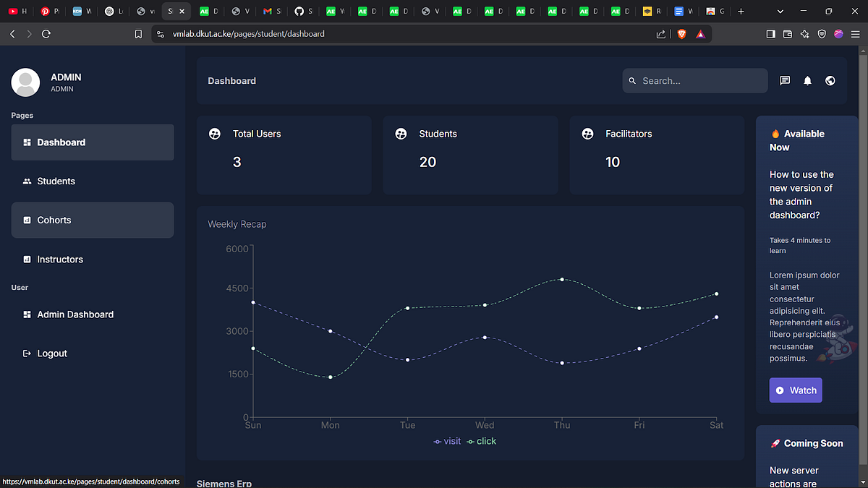
Task: Click the search magnifier icon
Action: click(x=632, y=81)
